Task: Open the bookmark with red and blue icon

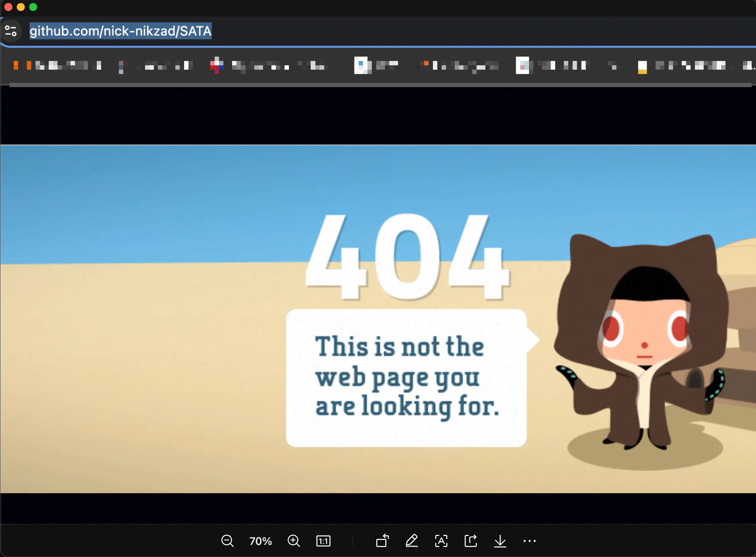Action: point(268,65)
